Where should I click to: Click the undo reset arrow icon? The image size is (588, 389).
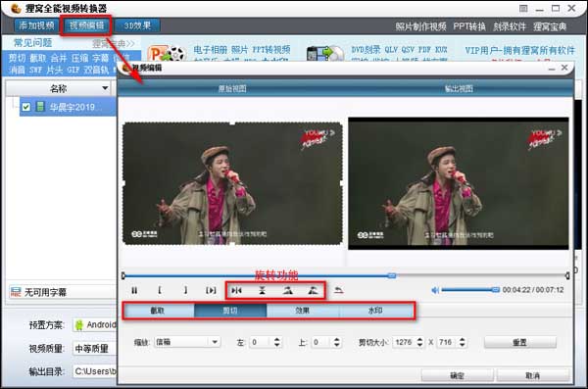[x=339, y=290]
